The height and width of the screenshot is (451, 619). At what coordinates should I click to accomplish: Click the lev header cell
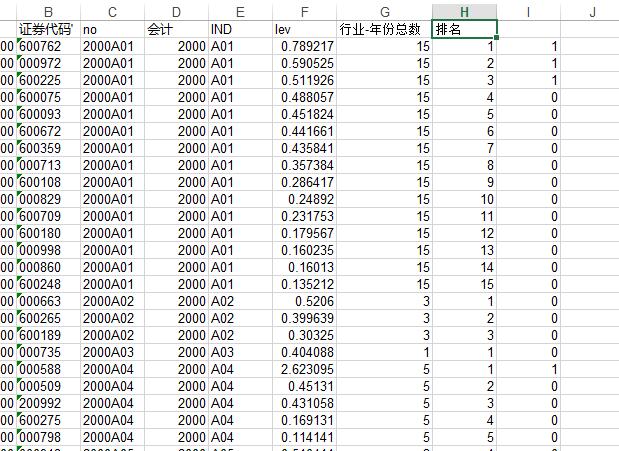(304, 29)
